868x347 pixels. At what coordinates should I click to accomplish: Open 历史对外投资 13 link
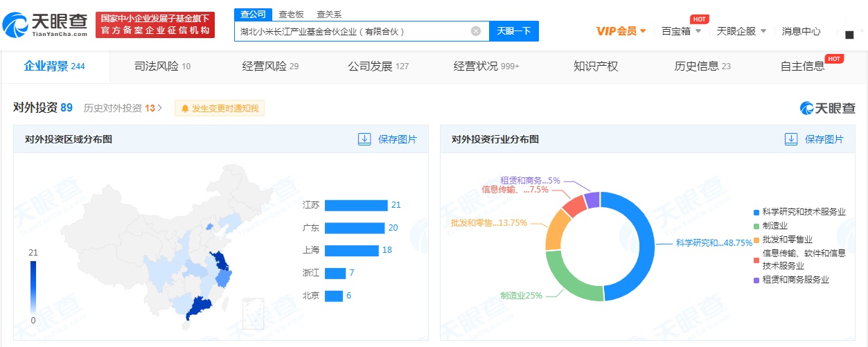pyautogui.click(x=123, y=108)
